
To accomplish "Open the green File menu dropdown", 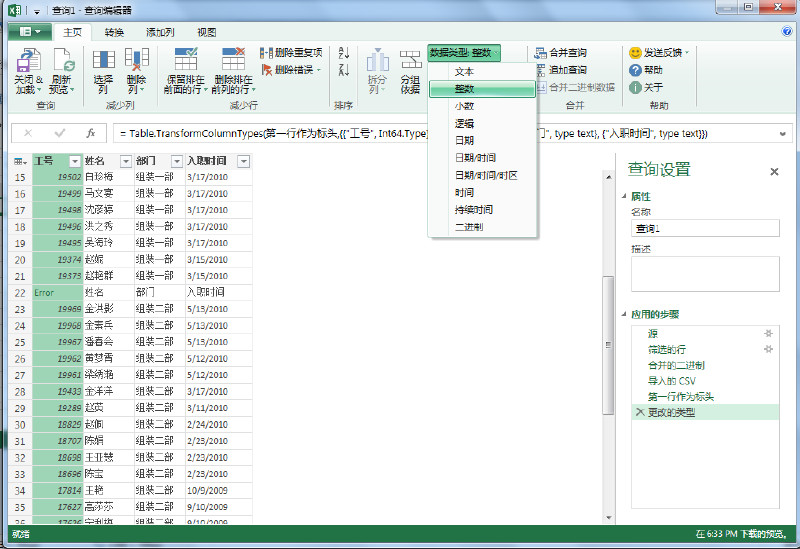I will 30,32.
